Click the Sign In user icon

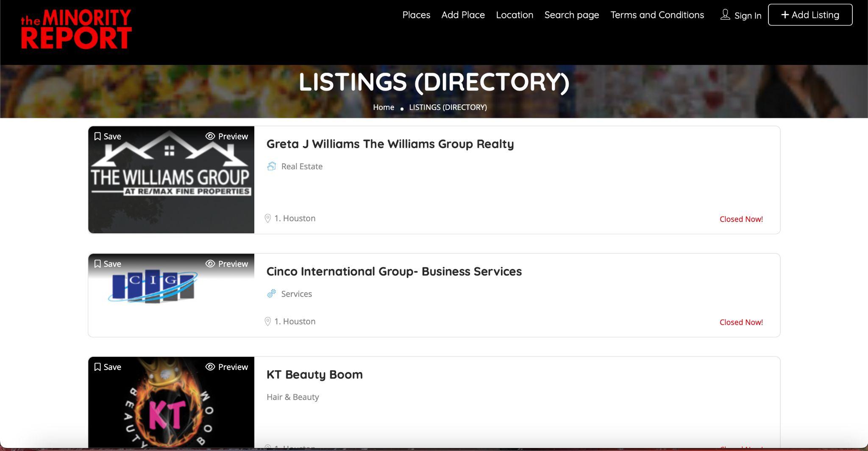pos(725,15)
